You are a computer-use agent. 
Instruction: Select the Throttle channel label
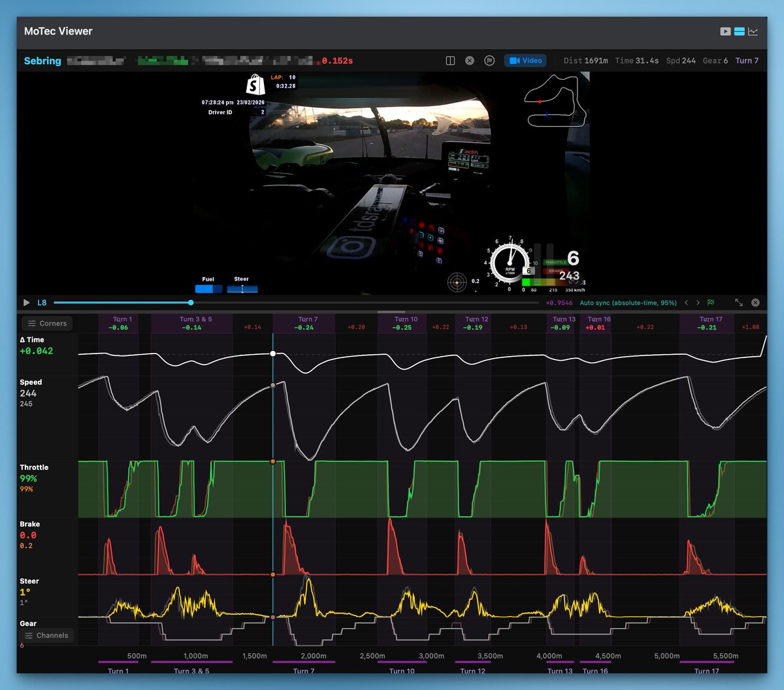click(34, 467)
